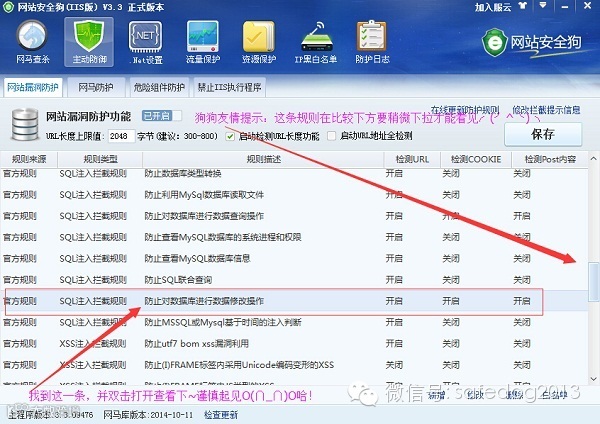
Task: Click the 开启 Post cell of 防止对数据库进行数据查询操作
Action: click(522, 216)
